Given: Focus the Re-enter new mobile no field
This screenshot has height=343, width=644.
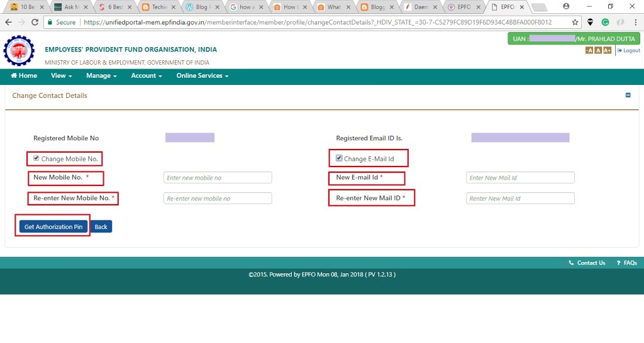Looking at the screenshot, I should [x=218, y=198].
